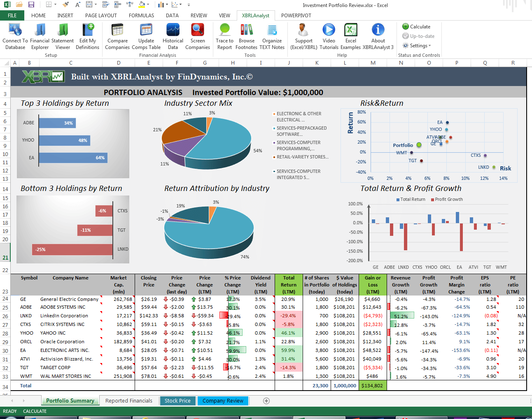532x419 pixels.
Task: Select the Edit My Definitions tool
Action: [x=88, y=36]
